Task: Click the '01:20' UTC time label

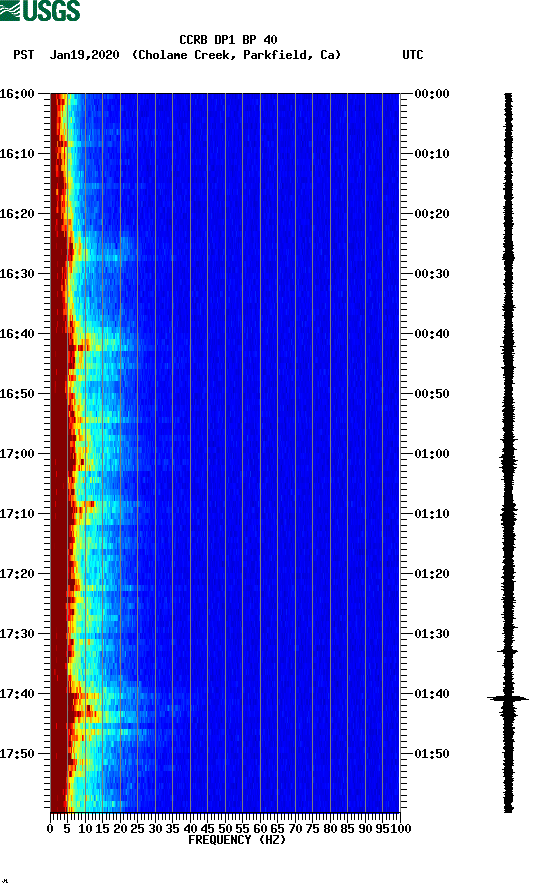Action: coord(432,574)
